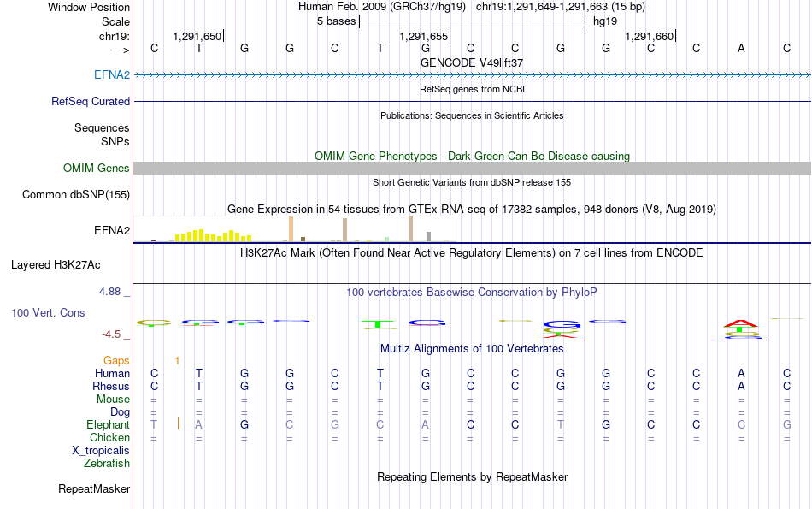Click the Human species row label
This screenshot has height=509, width=812.
(112, 373)
